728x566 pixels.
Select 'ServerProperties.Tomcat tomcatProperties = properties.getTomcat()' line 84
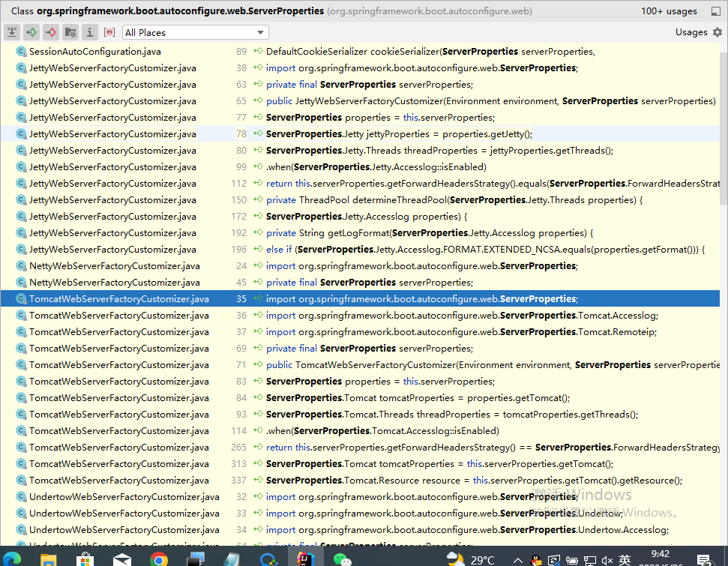pyautogui.click(x=418, y=398)
